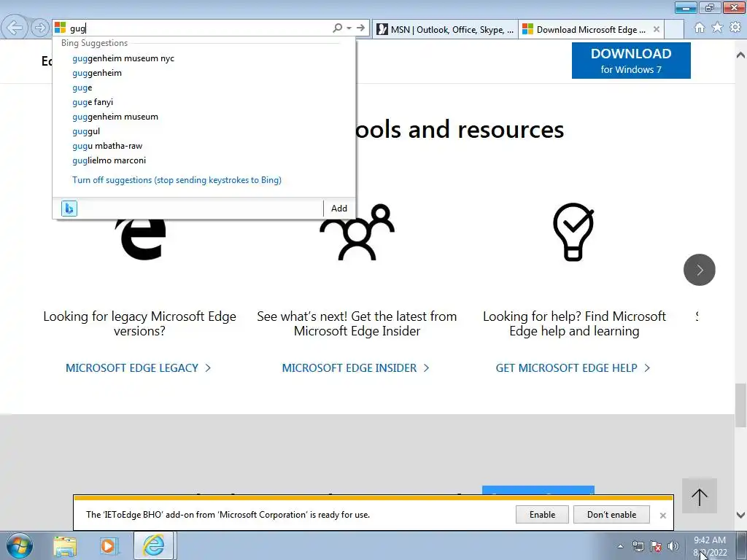
Task: Open the Windows Start menu
Action: click(x=20, y=545)
